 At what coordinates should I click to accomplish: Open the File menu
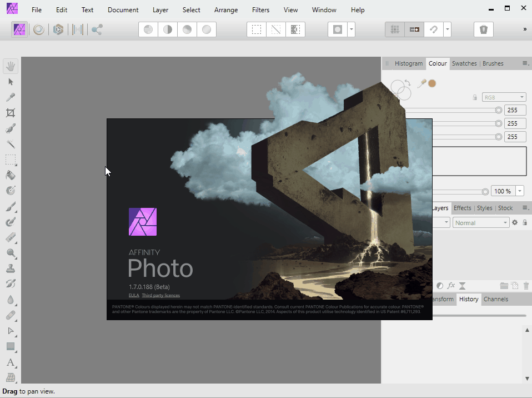click(x=36, y=10)
